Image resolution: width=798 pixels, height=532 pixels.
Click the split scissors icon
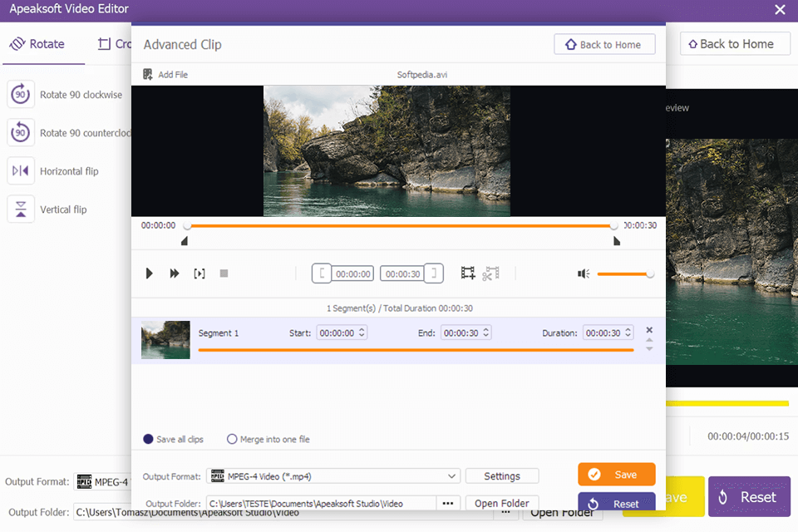[491, 273]
